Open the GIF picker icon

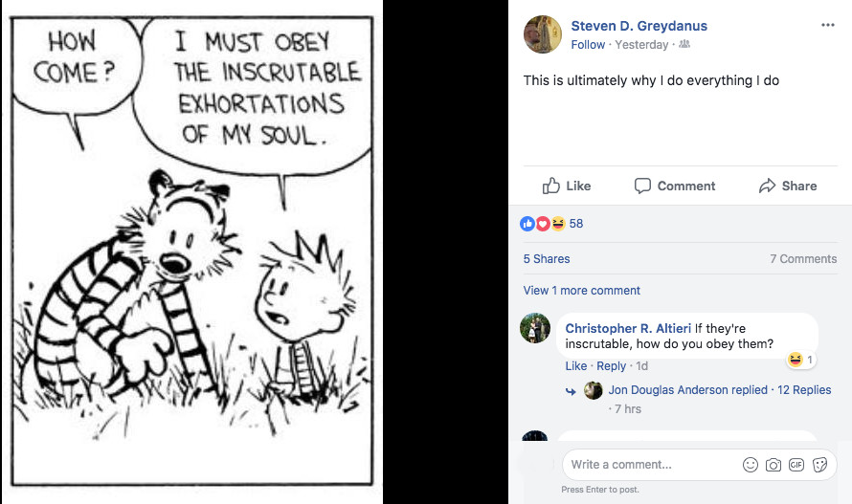click(796, 465)
